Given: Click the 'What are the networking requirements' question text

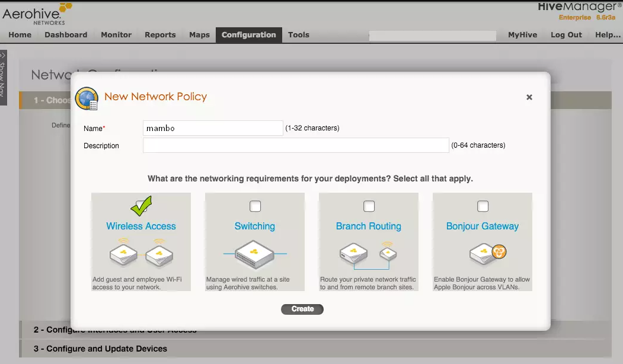Looking at the screenshot, I should pyautogui.click(x=310, y=178).
